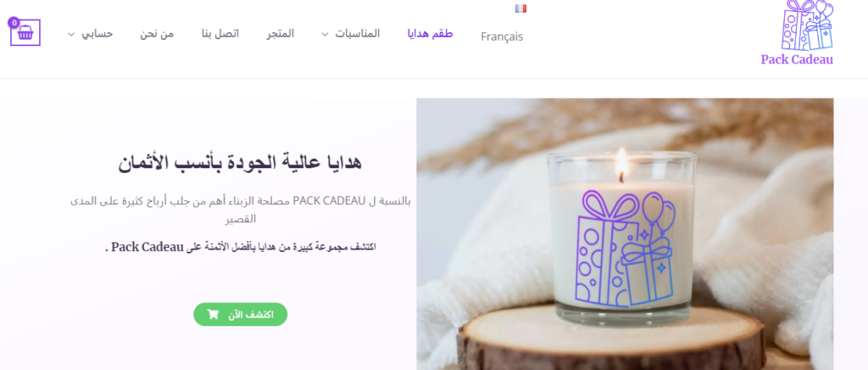Click the heading هدايا عالية الجودة بأنسب الأثمان

(x=240, y=163)
